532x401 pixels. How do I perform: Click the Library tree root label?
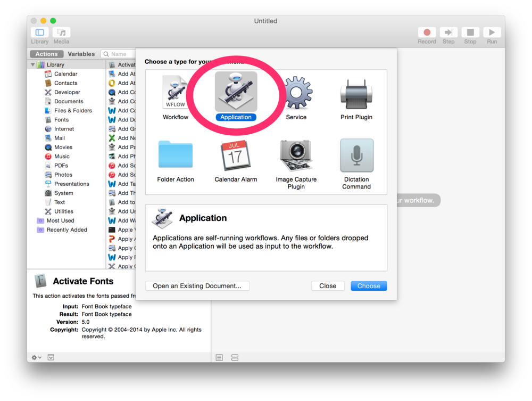point(55,64)
